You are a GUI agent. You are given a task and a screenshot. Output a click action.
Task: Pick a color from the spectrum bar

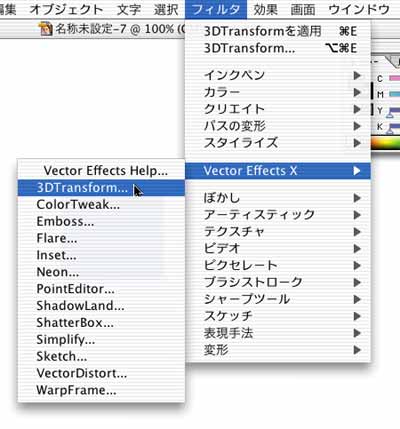(386, 144)
